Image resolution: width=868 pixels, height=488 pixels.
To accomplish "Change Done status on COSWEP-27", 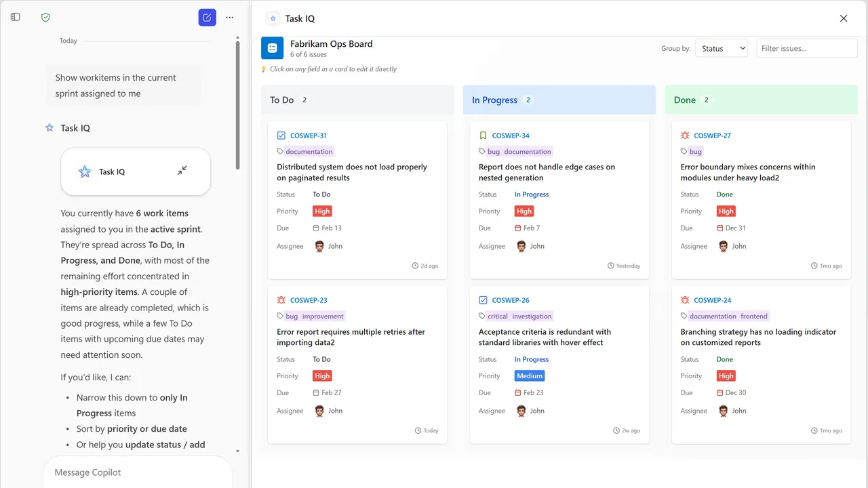I will (x=725, y=195).
